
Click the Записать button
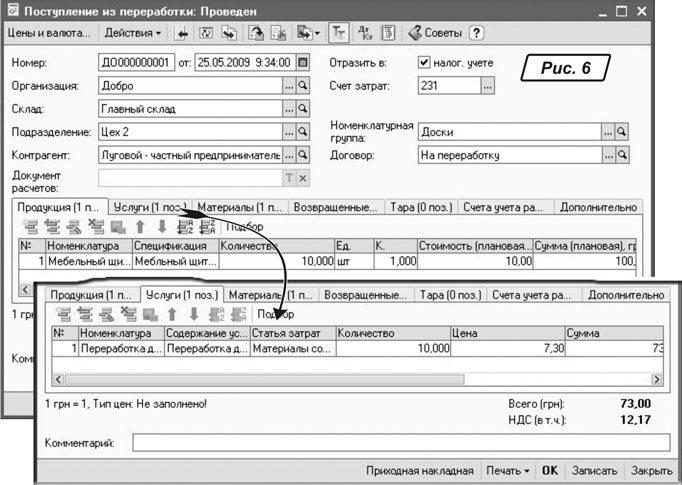[594, 469]
